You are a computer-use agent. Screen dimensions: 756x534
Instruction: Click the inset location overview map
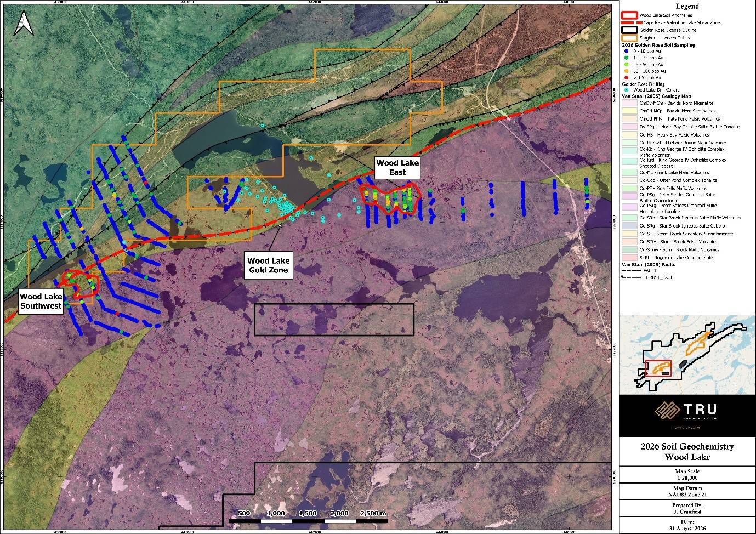pos(687,354)
